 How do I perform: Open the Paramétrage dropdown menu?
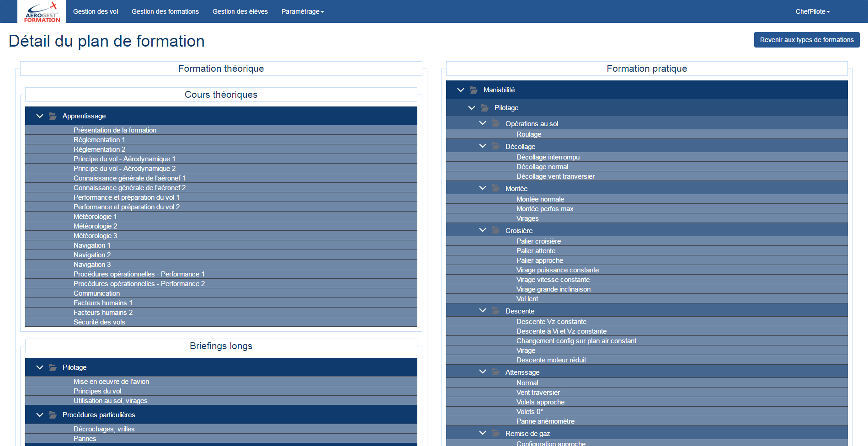pos(302,11)
